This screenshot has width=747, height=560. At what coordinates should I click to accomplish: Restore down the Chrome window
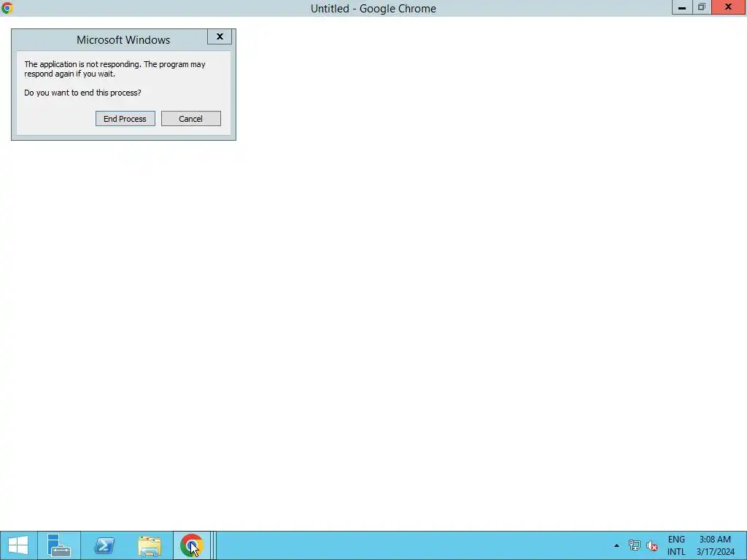702,7
